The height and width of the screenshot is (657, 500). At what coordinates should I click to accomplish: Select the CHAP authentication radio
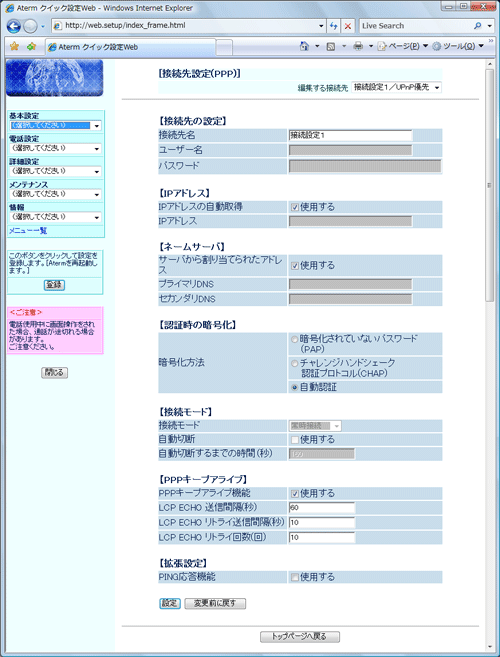[295, 363]
